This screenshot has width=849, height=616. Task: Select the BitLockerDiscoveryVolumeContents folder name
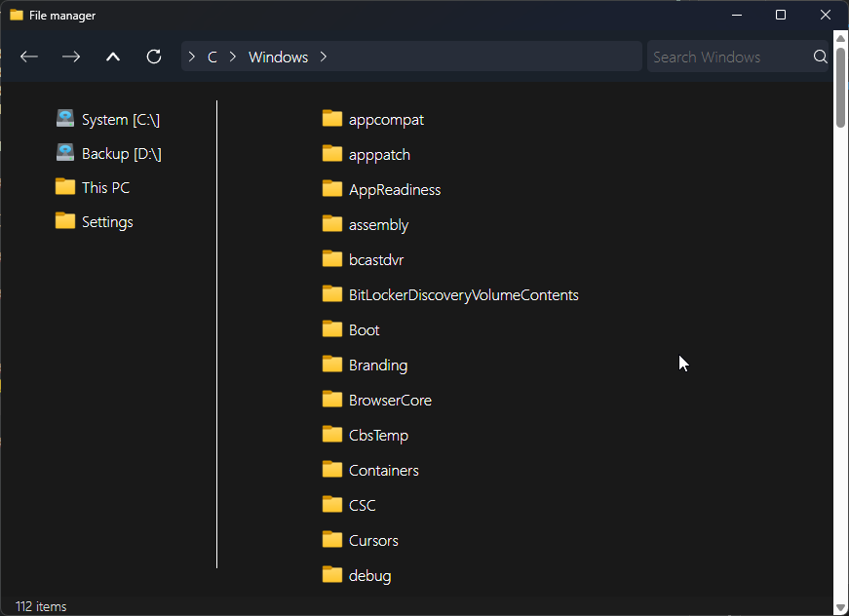463,295
